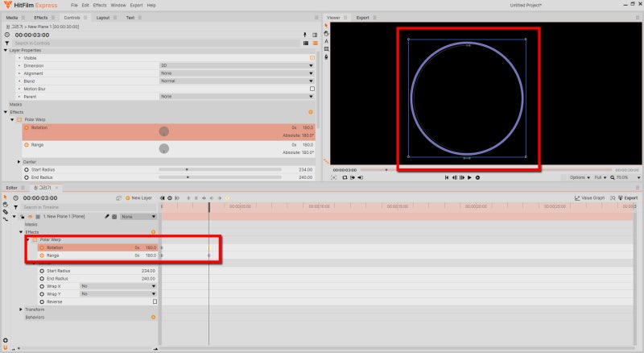Viewport: 644px width, 353px height.
Task: Select the hand tool in the Viewer toolbar
Action: [326, 33]
